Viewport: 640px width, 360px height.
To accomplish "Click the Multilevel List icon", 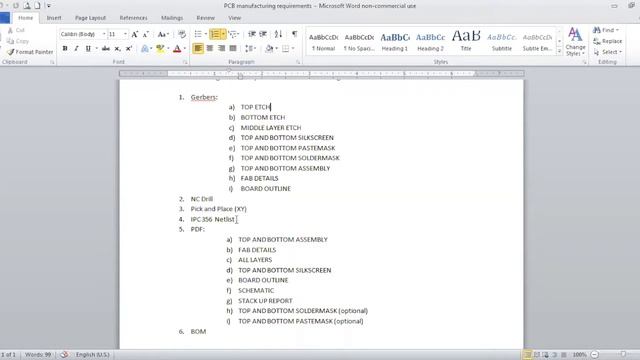I will tap(233, 34).
